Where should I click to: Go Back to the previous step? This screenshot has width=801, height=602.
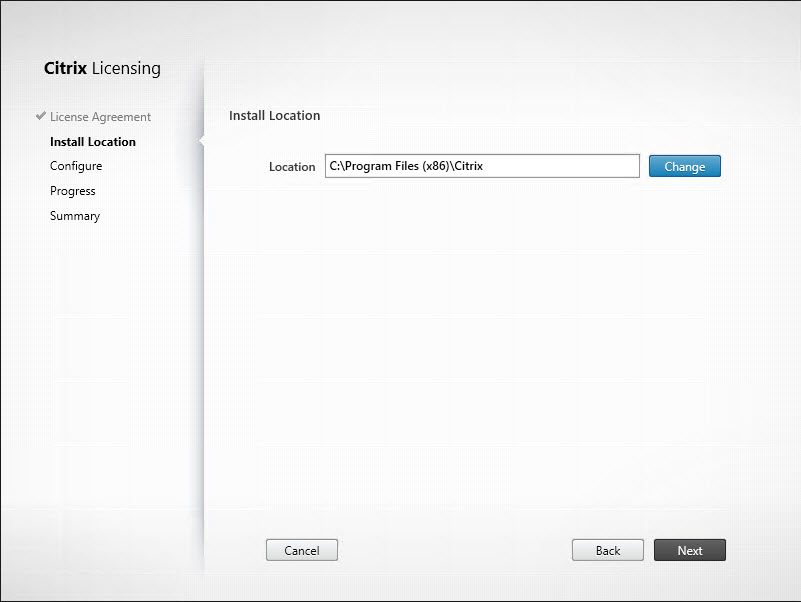pos(607,550)
